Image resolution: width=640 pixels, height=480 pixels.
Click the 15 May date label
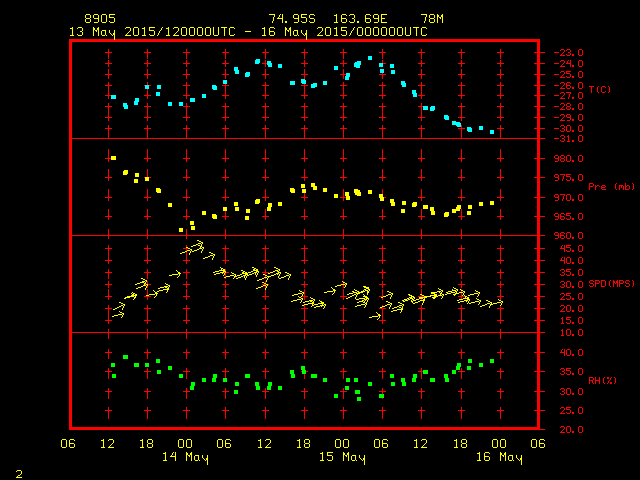[342, 457]
